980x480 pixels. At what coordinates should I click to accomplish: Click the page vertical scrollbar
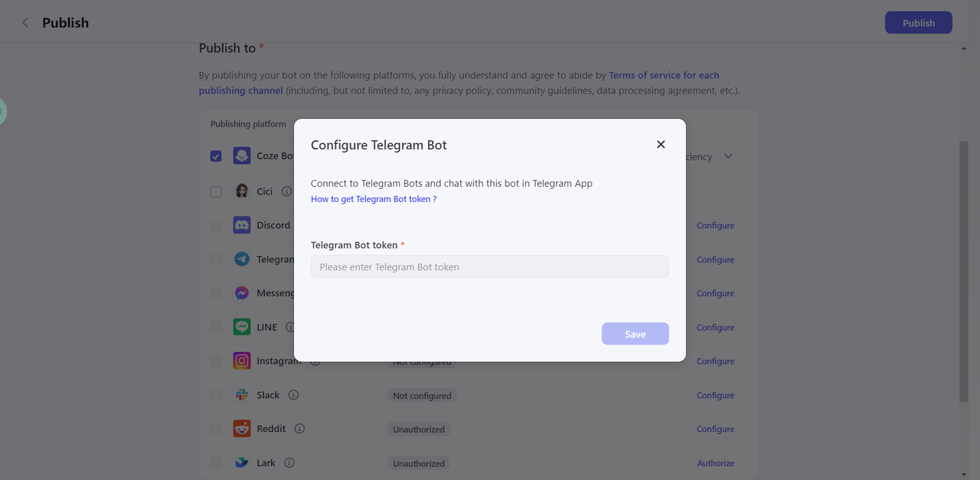coord(964,270)
